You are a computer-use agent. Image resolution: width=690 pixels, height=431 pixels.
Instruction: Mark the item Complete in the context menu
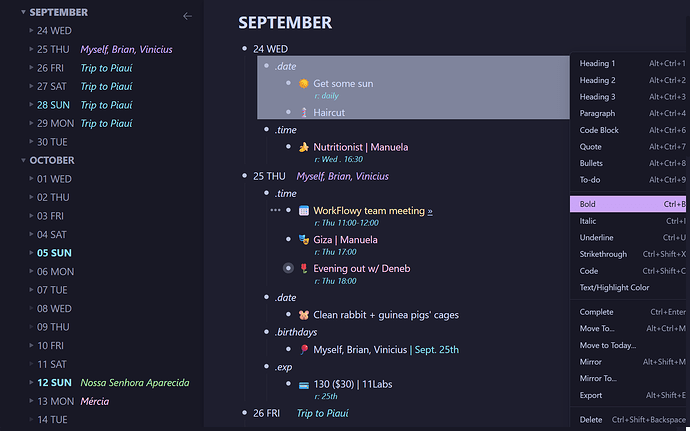598,312
